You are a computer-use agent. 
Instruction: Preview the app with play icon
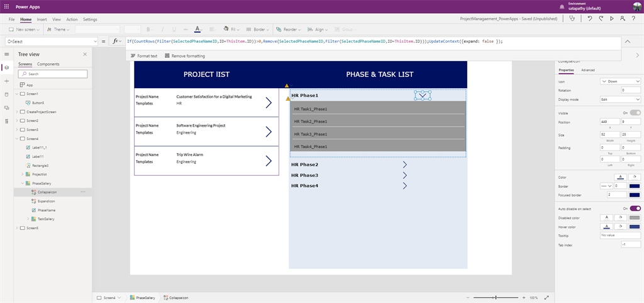coord(612,19)
